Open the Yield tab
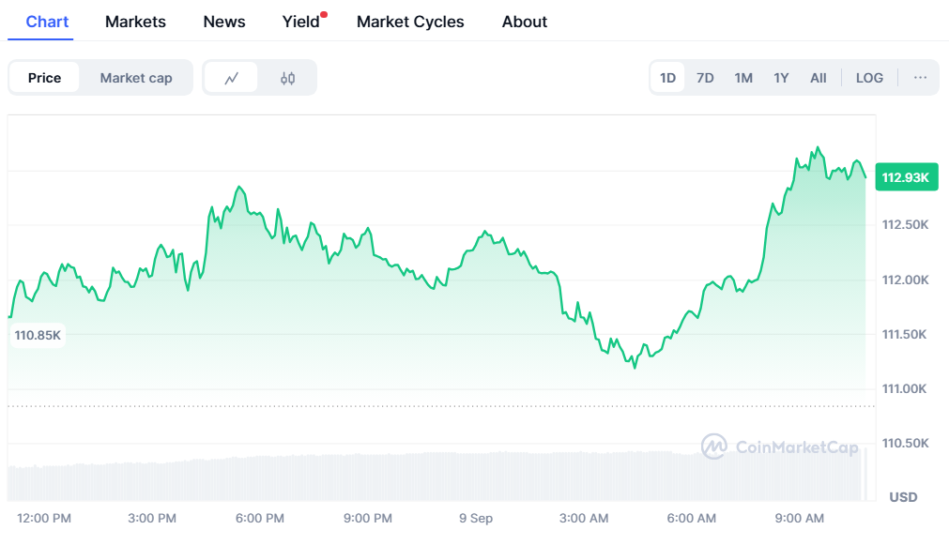The image size is (949, 560). [301, 22]
